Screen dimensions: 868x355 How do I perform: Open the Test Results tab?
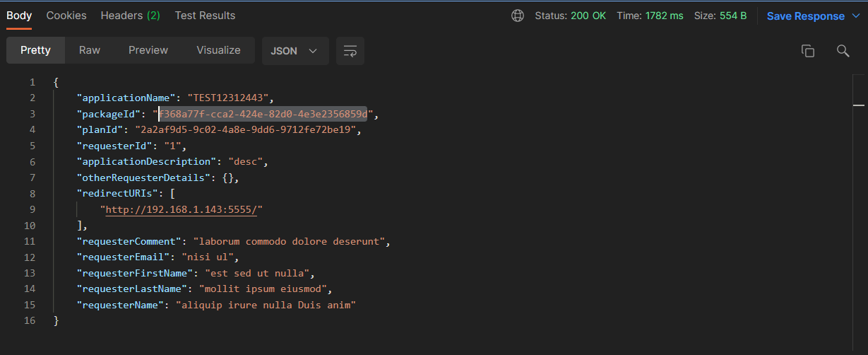tap(205, 15)
